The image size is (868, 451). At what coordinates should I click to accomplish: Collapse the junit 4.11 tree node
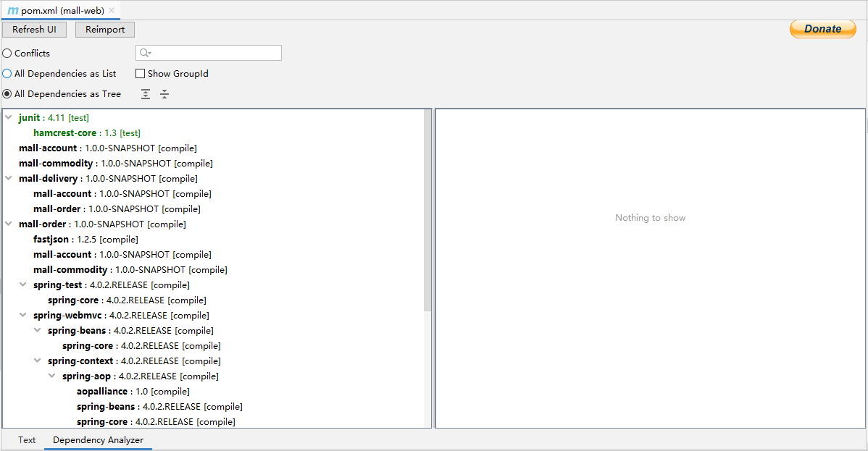point(9,117)
